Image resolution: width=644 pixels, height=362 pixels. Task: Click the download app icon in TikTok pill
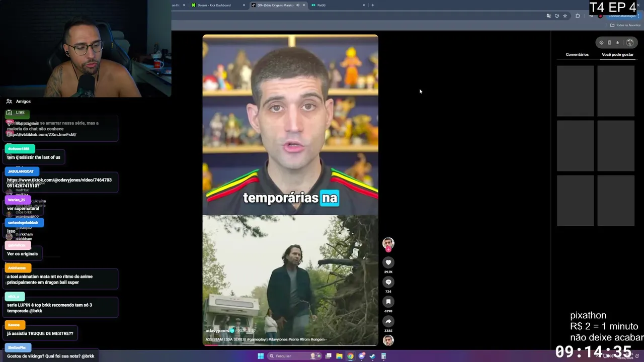tap(617, 43)
